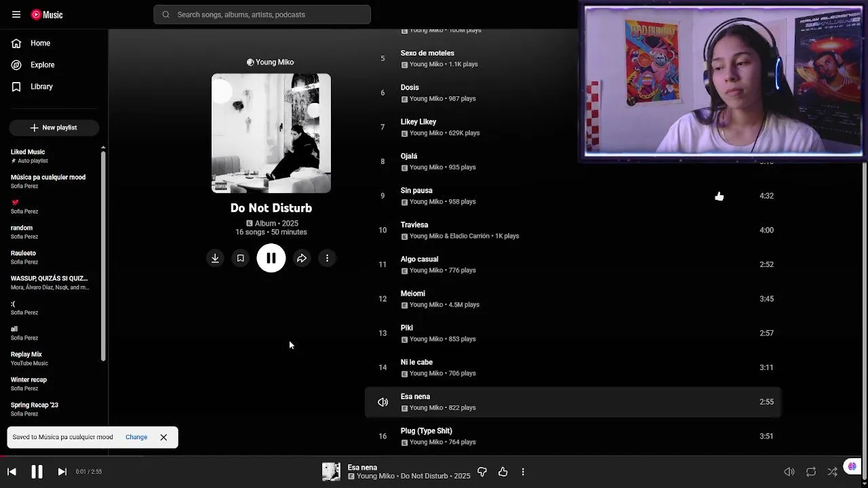Screen dimensions: 868x488
Task: Dislike the current song Esa nena
Action: click(x=482, y=472)
